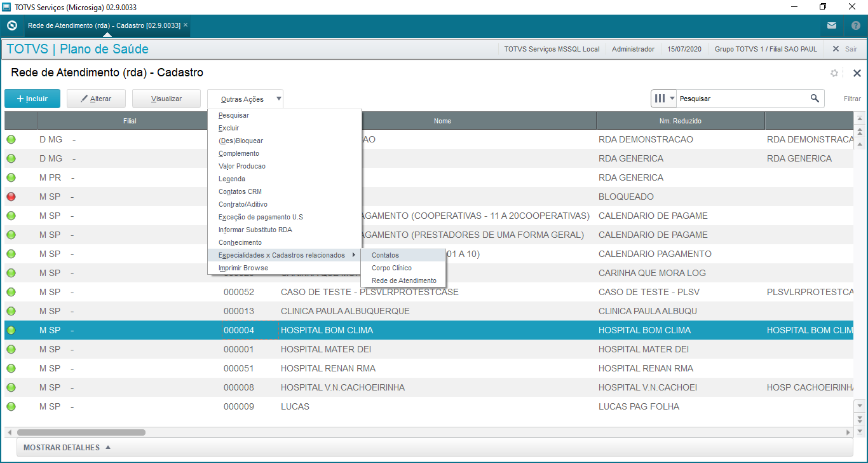The width and height of the screenshot is (868, 463).
Task: Click green status icon of CASO DE TESTE row
Action: pyautogui.click(x=11, y=292)
